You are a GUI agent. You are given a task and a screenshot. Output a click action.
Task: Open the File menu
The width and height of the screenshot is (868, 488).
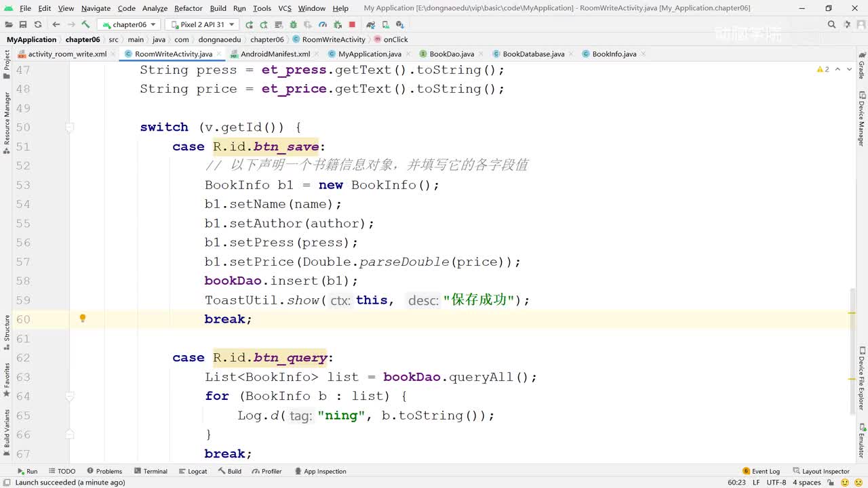pyautogui.click(x=26, y=8)
